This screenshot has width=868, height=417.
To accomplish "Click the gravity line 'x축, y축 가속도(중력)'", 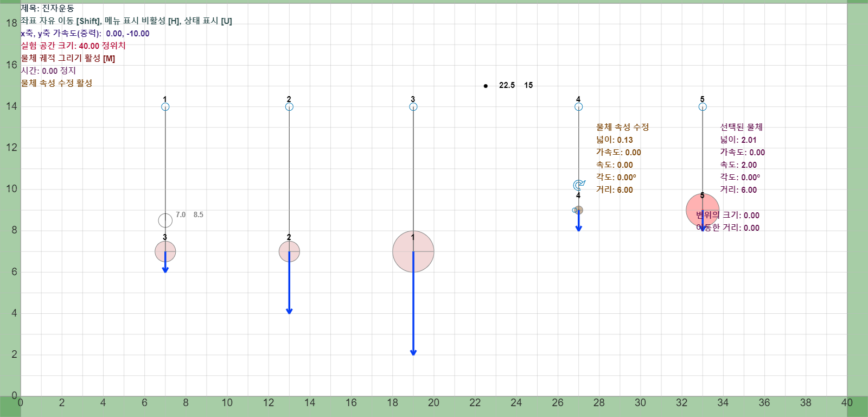I will [85, 33].
